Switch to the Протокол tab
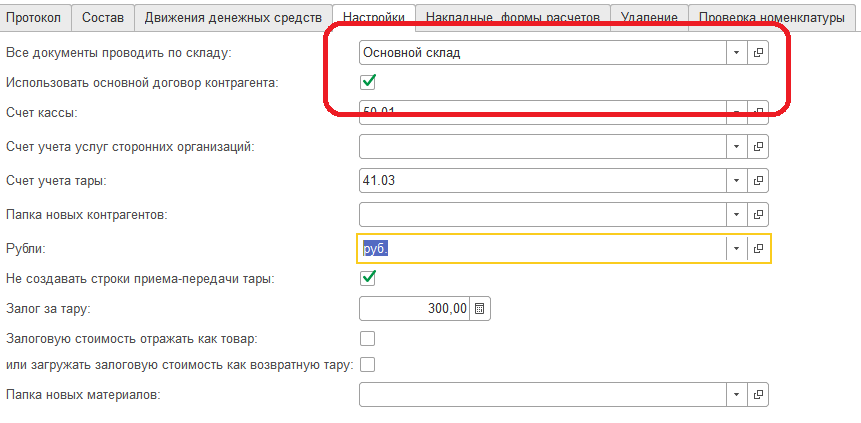The image size is (861, 423). pyautogui.click(x=38, y=17)
